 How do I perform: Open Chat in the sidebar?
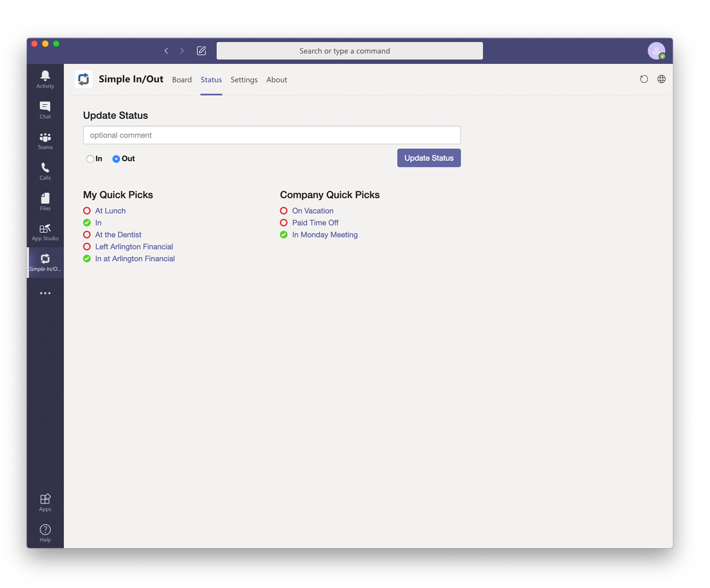click(45, 110)
